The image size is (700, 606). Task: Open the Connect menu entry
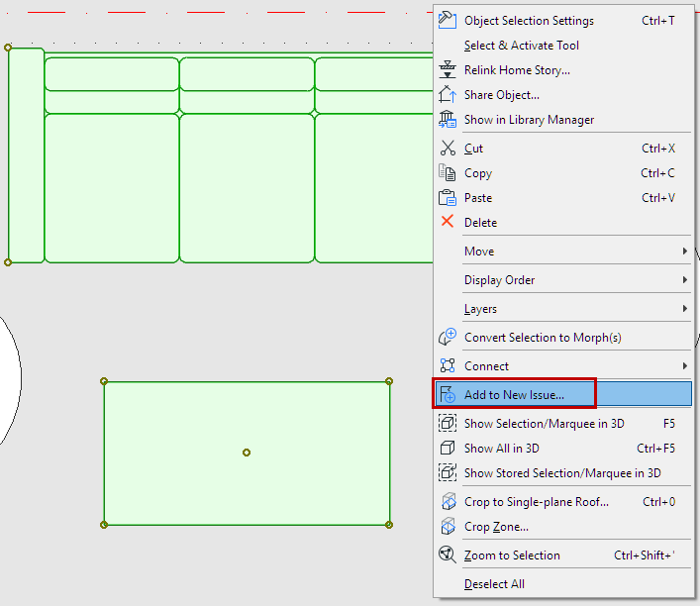(563, 365)
